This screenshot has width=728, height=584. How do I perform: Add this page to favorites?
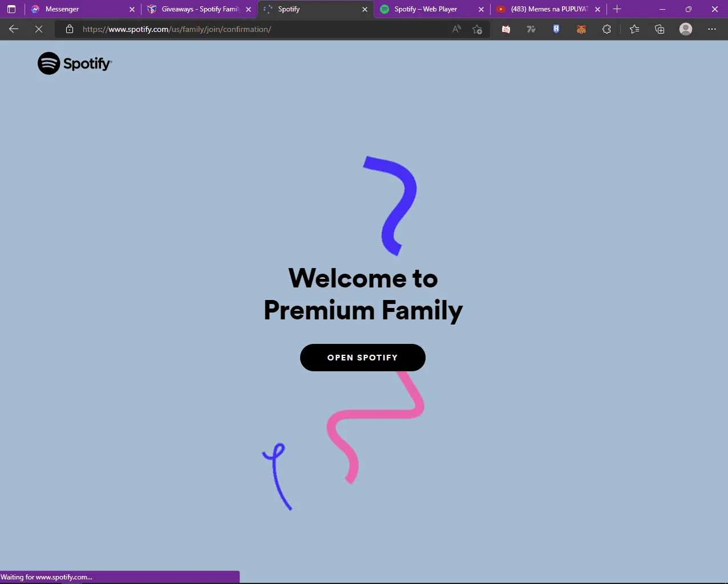(478, 29)
